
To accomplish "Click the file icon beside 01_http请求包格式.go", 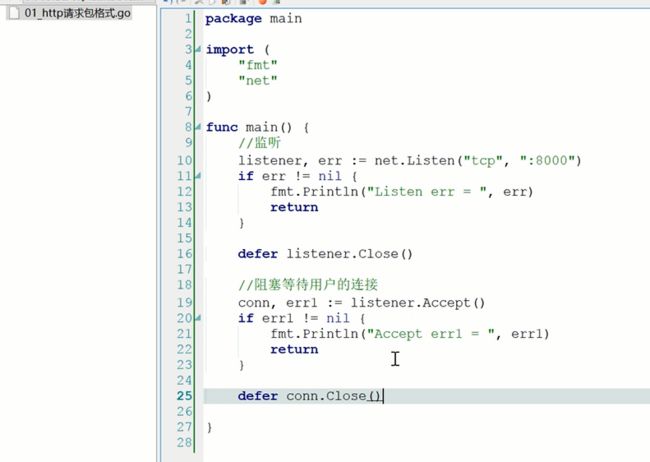I will [14, 13].
